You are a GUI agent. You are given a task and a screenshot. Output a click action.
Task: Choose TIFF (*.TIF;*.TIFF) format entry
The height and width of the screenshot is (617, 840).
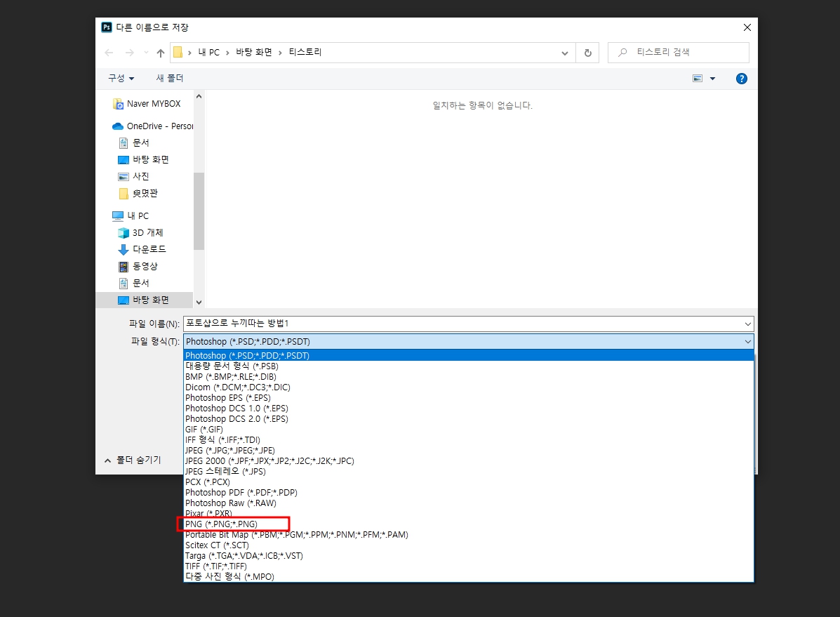(469, 566)
